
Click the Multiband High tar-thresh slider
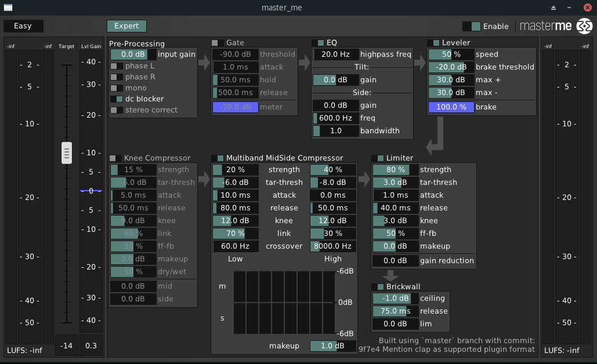click(333, 182)
